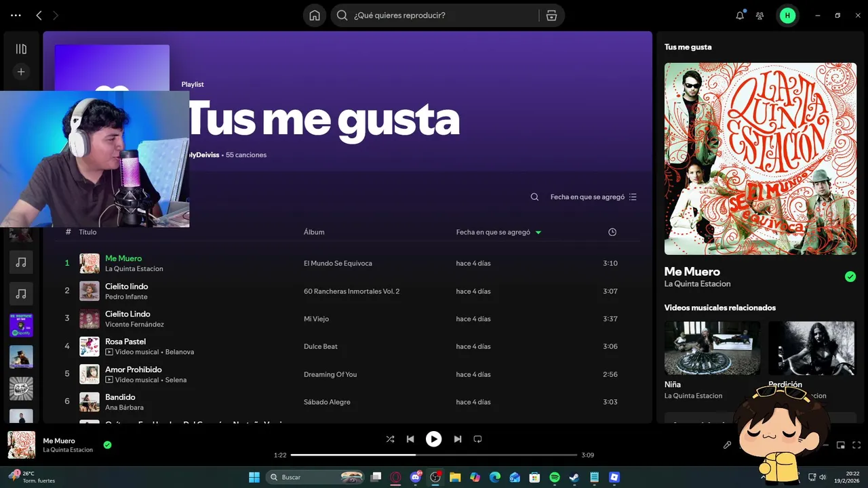Open album El Mundo Se Equivoca
The height and width of the screenshot is (488, 868).
(338, 263)
